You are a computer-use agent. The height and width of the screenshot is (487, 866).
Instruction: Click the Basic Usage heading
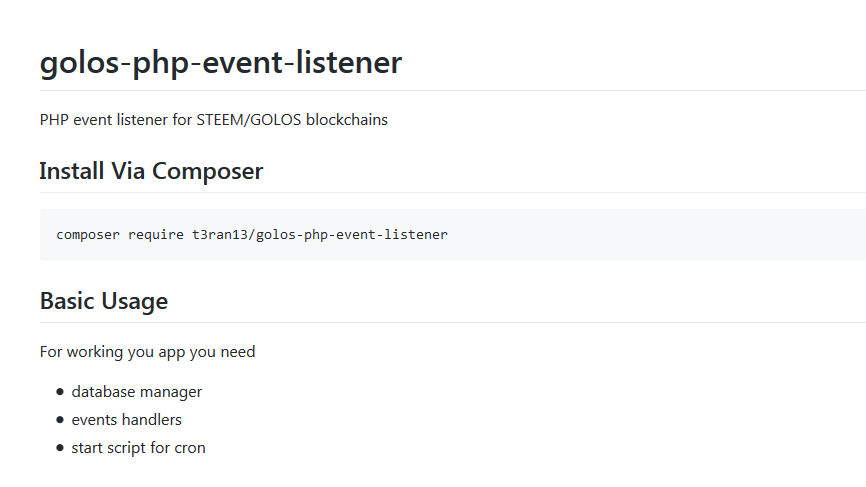point(104,301)
